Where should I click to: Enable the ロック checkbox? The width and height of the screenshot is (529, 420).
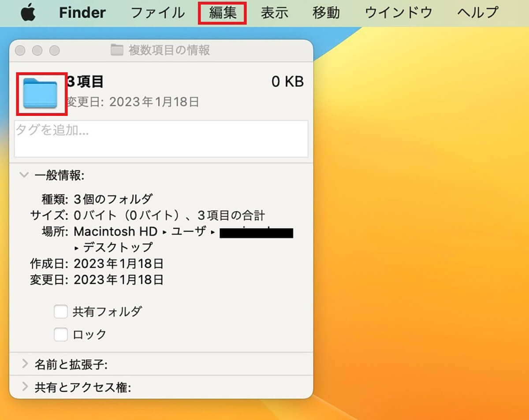click(61, 335)
